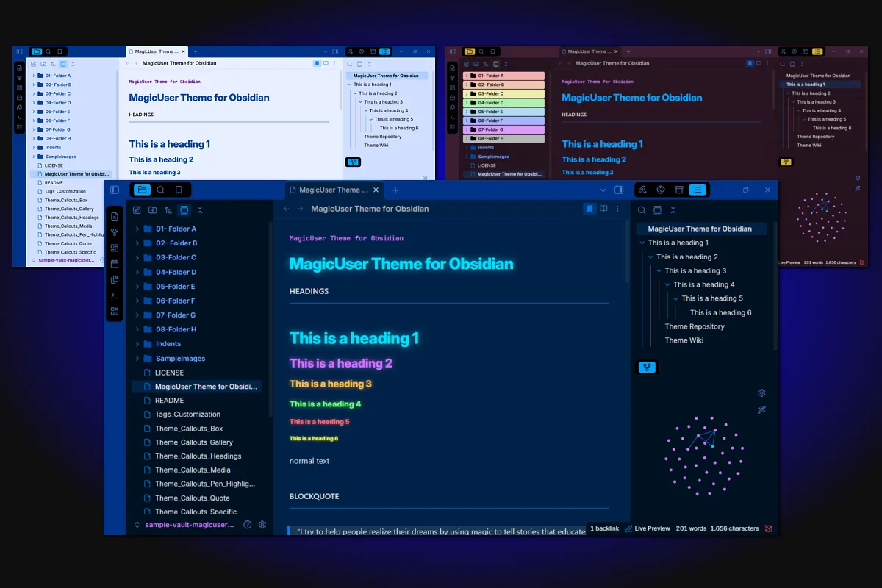Open Files explorer tab in front window
Viewport: 882px width, 588px height.
click(x=142, y=190)
